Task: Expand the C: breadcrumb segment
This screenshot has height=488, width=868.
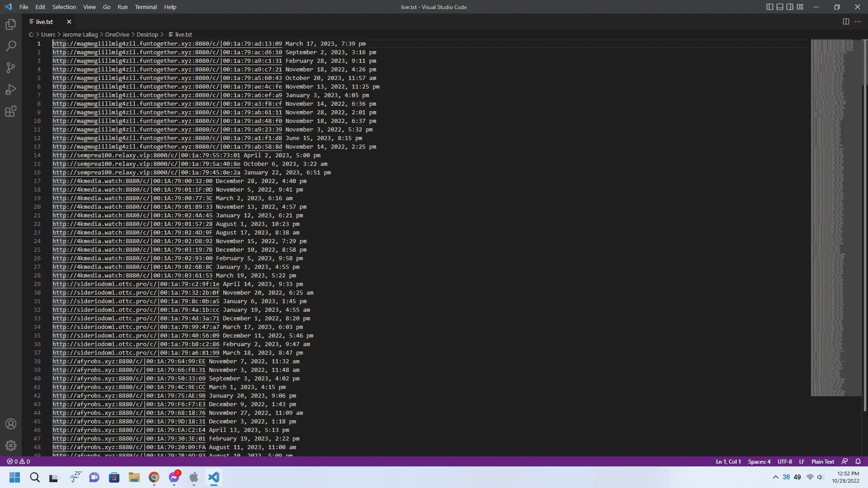Action: point(31,34)
